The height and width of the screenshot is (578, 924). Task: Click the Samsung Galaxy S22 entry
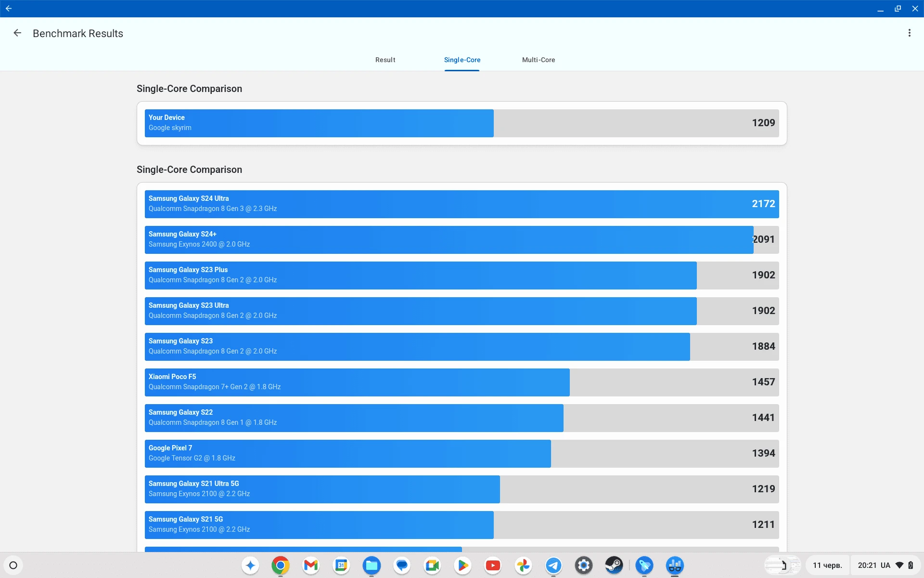462,418
